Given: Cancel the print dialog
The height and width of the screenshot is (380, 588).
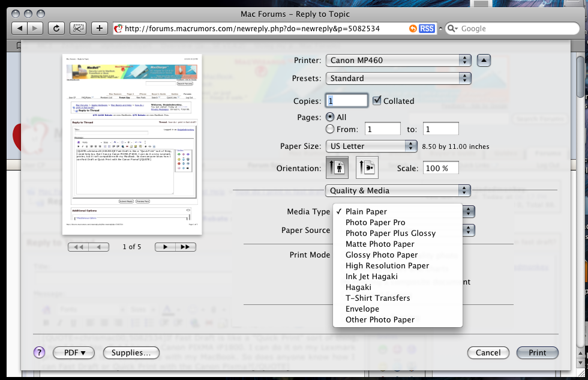Looking at the screenshot, I should click(488, 352).
